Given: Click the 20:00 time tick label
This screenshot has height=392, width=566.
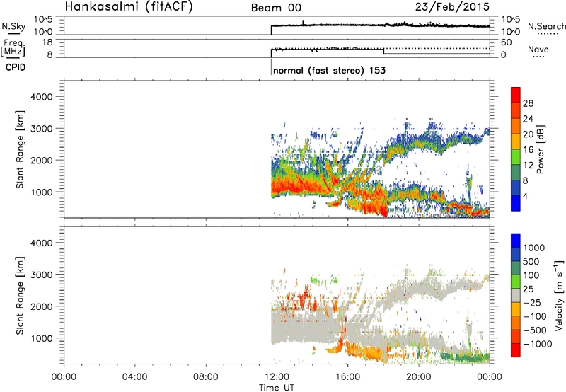Looking at the screenshot, I should pos(419,377).
